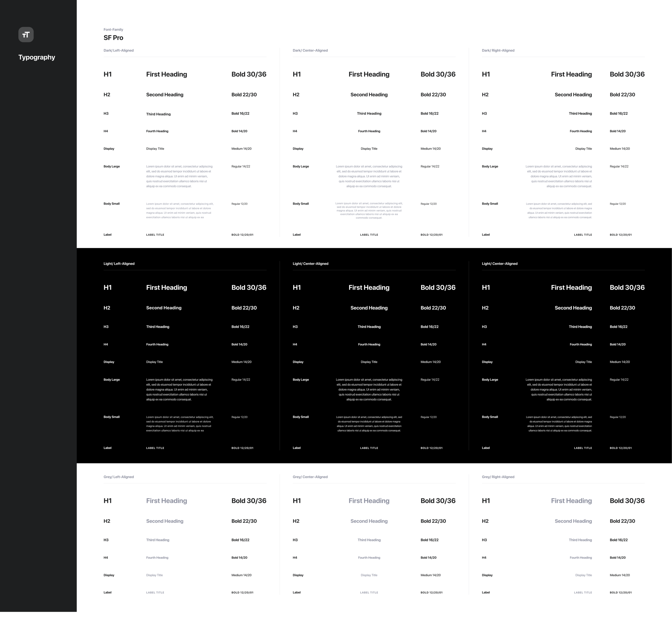This screenshot has height=640, width=672.
Task: Select Third Heading in Grey/ Center-Aligned section
Action: (369, 540)
